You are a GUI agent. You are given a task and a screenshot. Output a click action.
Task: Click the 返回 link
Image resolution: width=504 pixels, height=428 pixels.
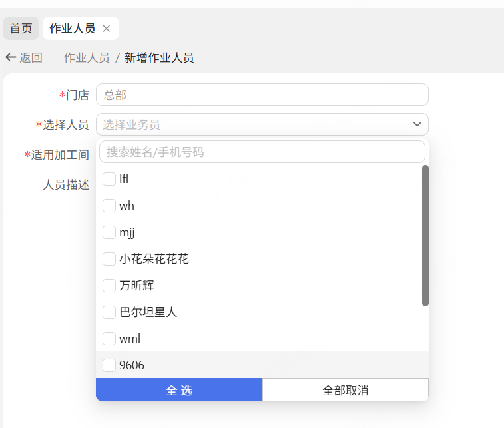tap(31, 58)
